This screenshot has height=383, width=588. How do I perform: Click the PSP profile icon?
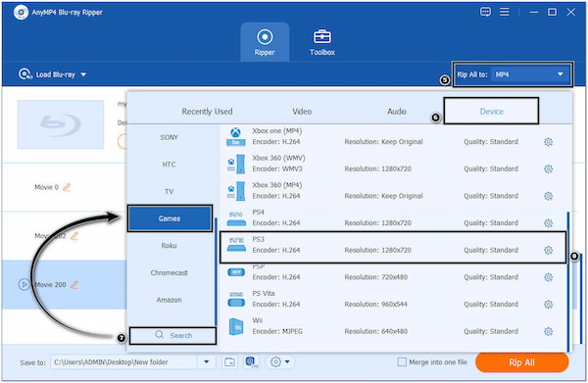pos(236,272)
